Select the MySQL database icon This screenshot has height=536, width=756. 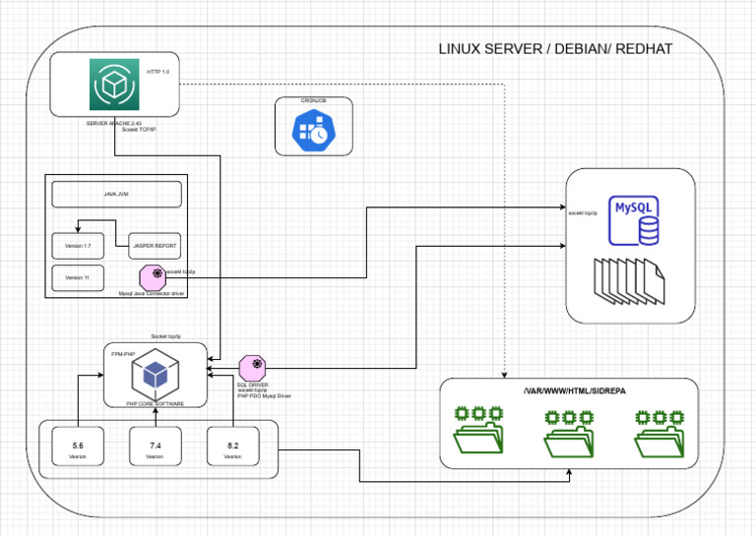pyautogui.click(x=634, y=220)
